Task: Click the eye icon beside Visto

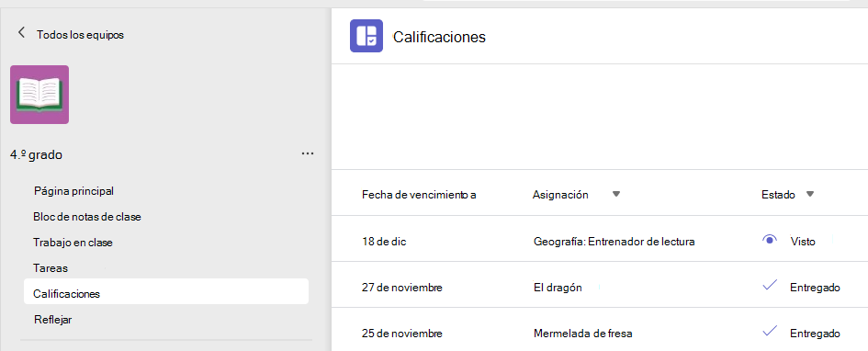Action: coord(770,240)
